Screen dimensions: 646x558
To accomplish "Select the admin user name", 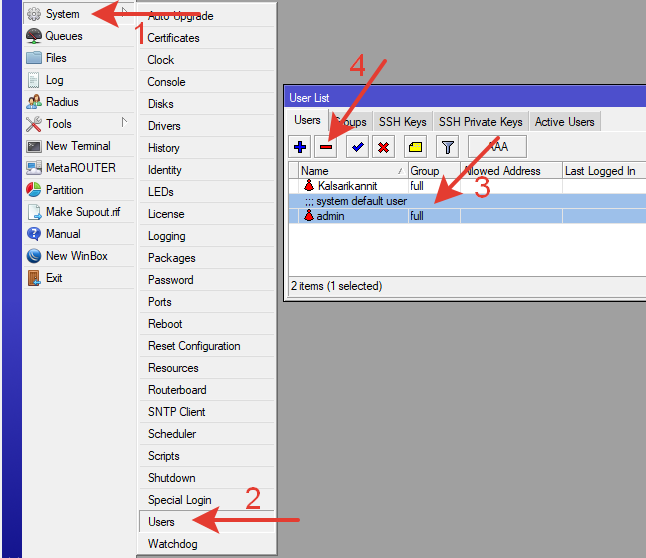I will (330, 216).
